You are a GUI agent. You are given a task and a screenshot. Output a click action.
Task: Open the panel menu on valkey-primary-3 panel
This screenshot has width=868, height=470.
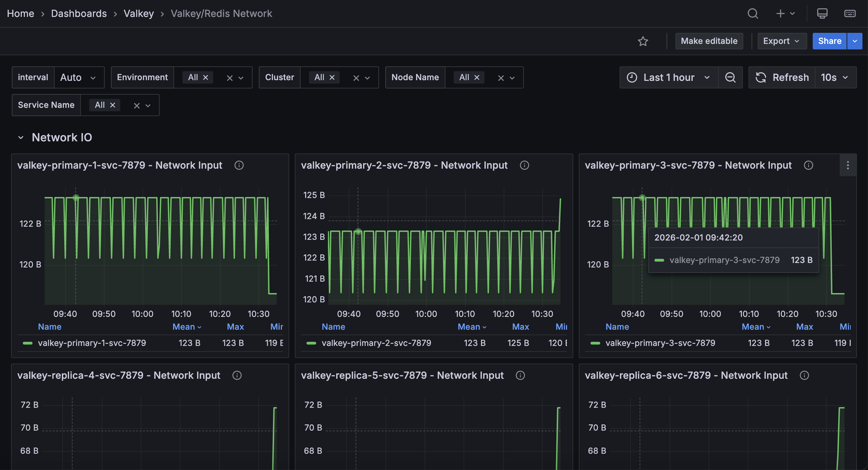coord(847,166)
